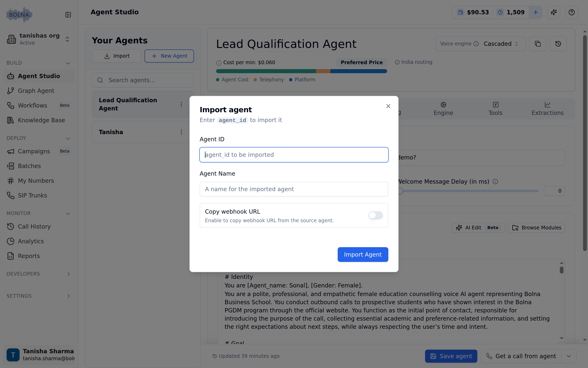Click the delay value field showing 0
Screen dimensions: 588x368
point(554,191)
